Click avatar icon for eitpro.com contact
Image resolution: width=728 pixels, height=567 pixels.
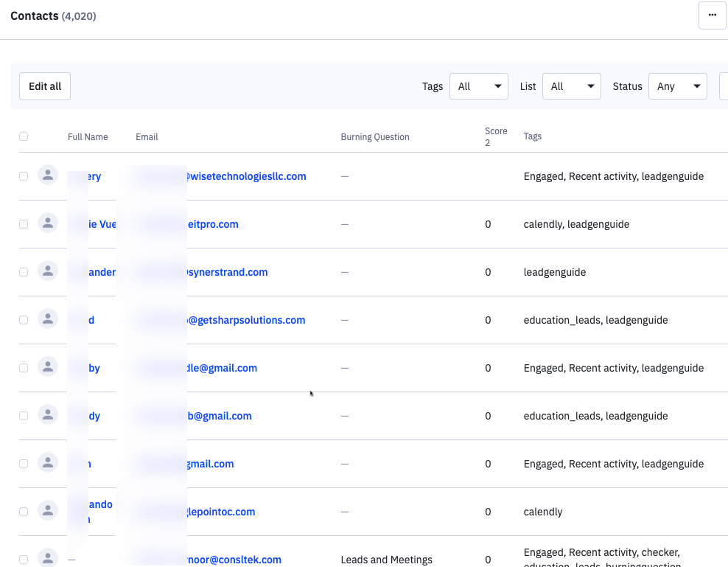coord(48,223)
